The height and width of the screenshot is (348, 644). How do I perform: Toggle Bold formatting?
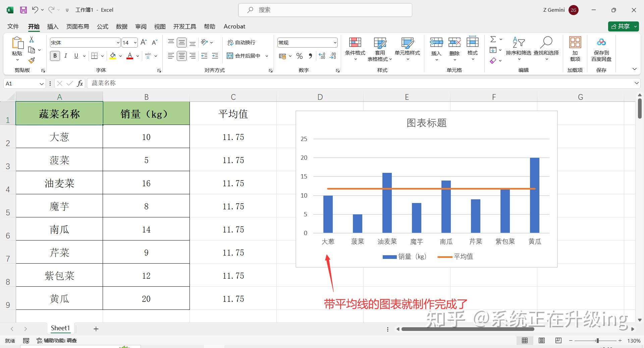pyautogui.click(x=55, y=56)
